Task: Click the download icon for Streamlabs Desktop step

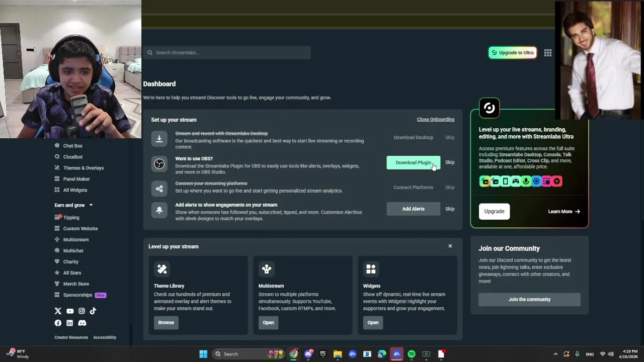Action: coord(159,139)
